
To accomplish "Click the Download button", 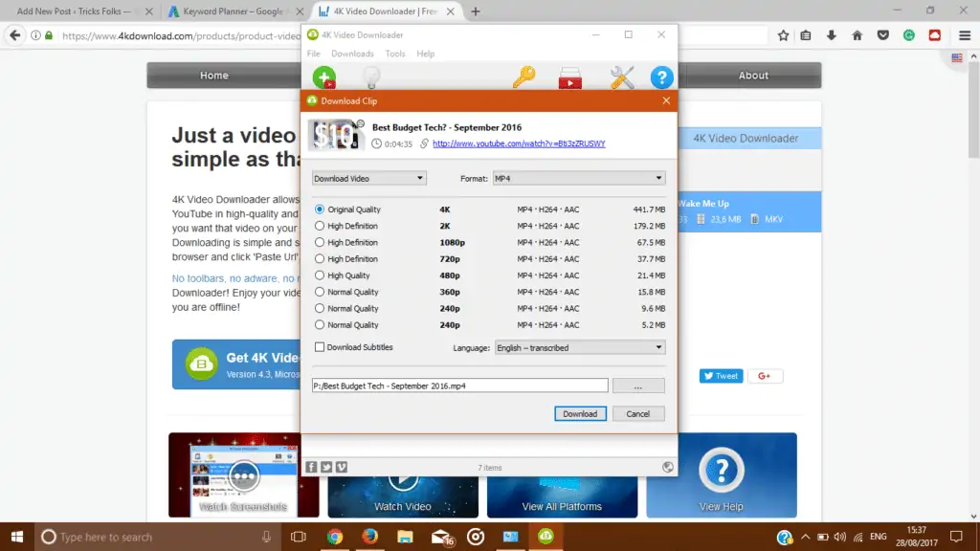I will [580, 413].
